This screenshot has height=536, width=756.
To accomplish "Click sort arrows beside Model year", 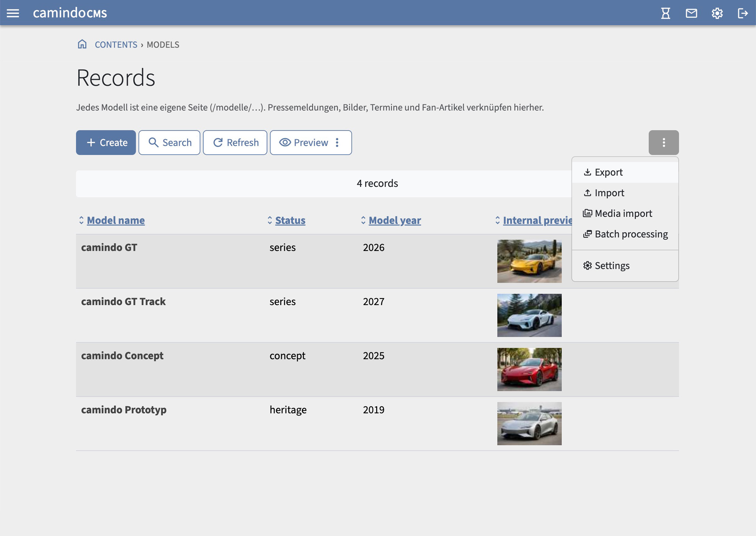I will (x=363, y=220).
